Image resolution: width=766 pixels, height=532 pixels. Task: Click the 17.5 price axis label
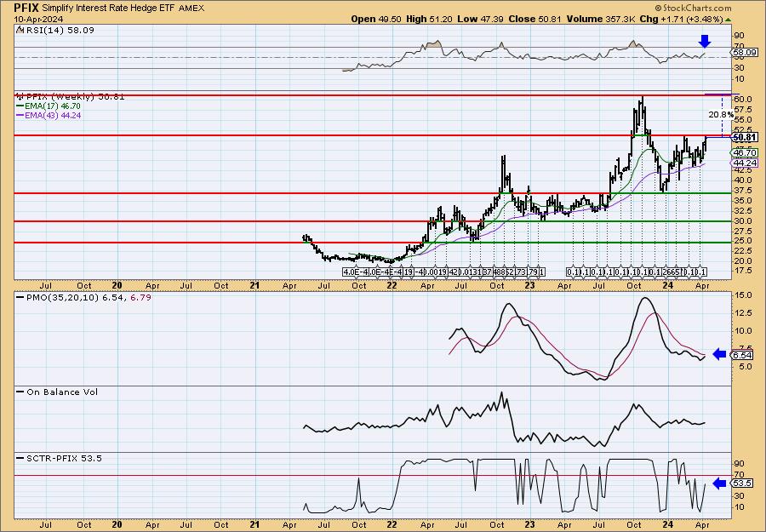pyautogui.click(x=742, y=271)
